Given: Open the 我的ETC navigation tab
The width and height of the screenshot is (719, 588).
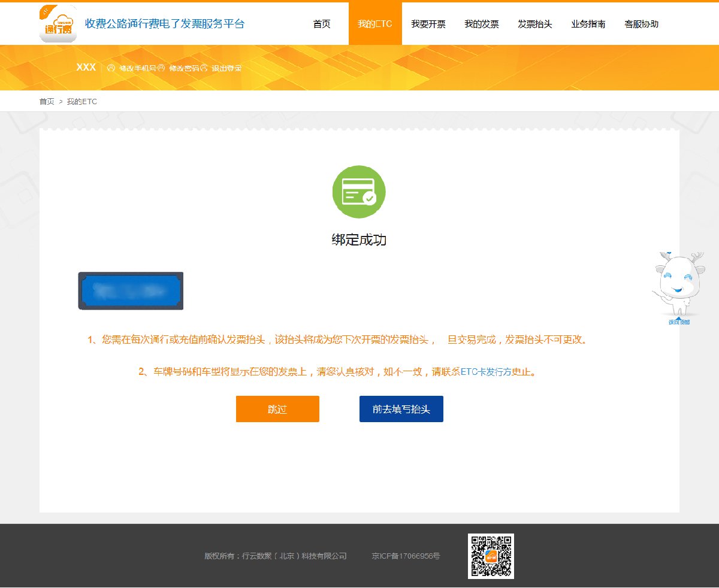Looking at the screenshot, I should [375, 24].
